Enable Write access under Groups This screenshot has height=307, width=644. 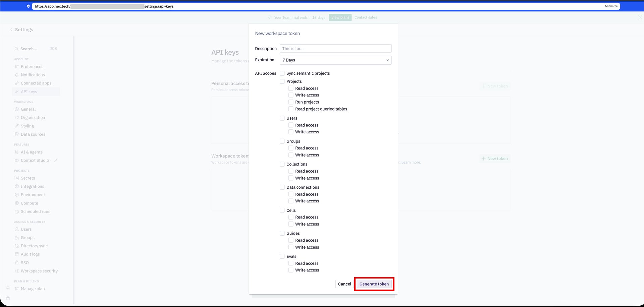coord(291,155)
